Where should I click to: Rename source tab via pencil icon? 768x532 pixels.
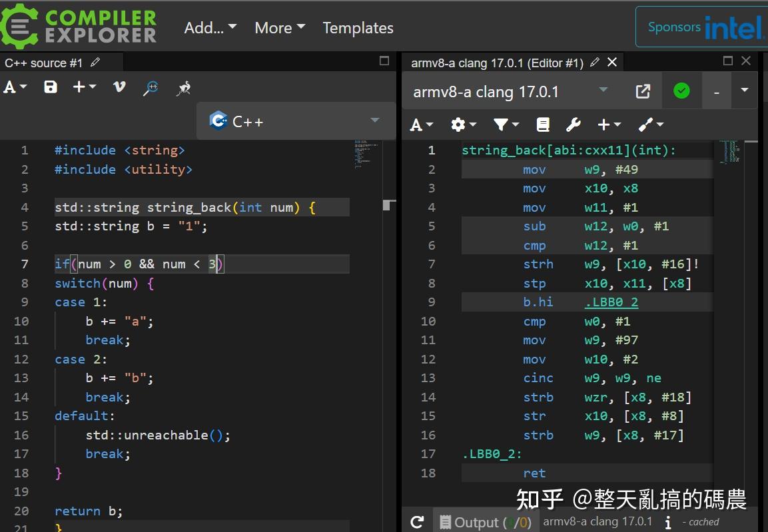pyautogui.click(x=95, y=62)
